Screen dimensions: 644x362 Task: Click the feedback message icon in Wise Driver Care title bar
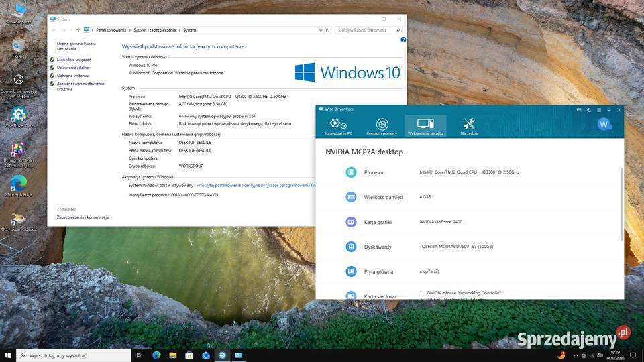pyautogui.click(x=579, y=110)
